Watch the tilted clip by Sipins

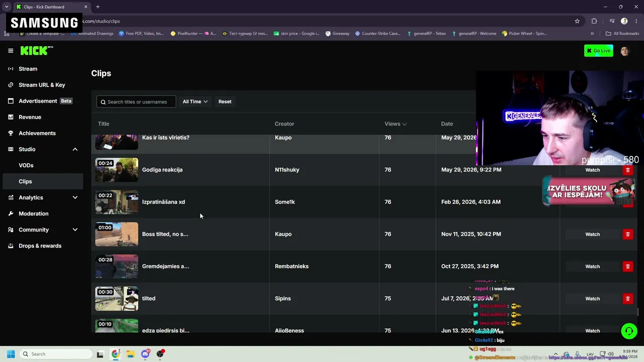click(x=592, y=299)
